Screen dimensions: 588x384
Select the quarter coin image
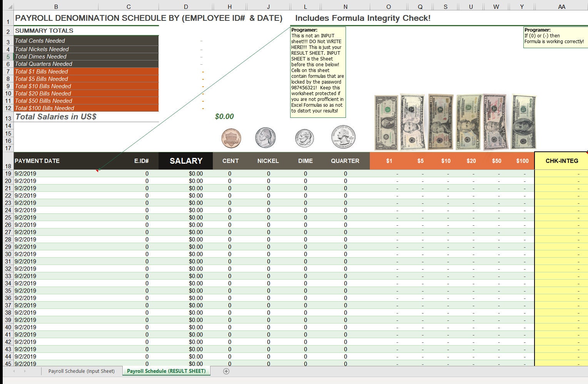click(x=343, y=137)
